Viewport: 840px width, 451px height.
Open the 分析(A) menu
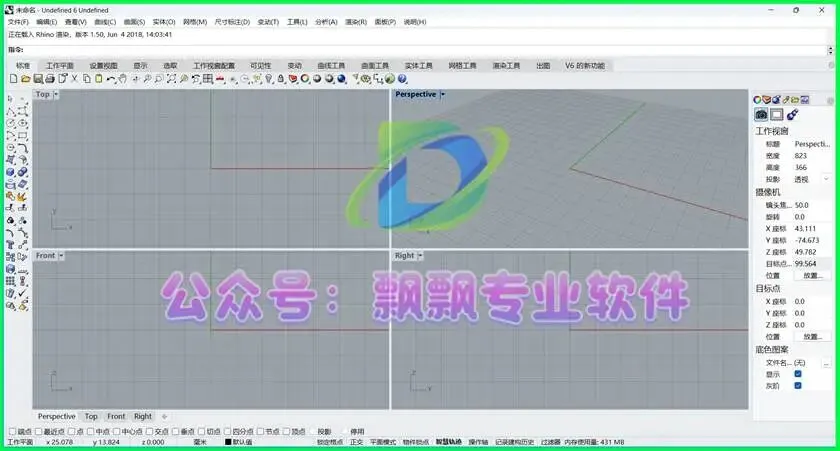326,22
